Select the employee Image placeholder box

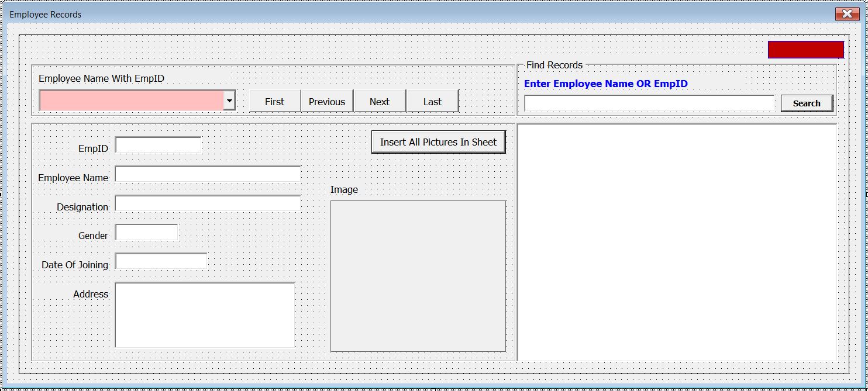418,276
